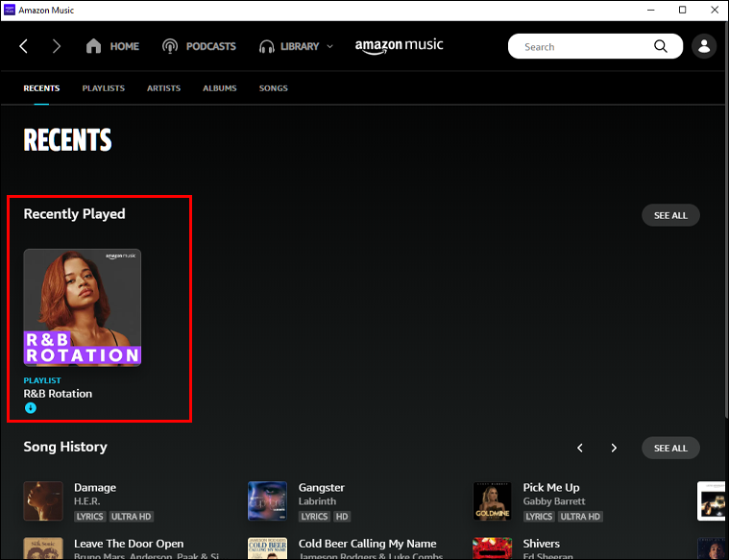This screenshot has width=729, height=560.
Task: Switch to the Songs tab
Action: pos(274,88)
